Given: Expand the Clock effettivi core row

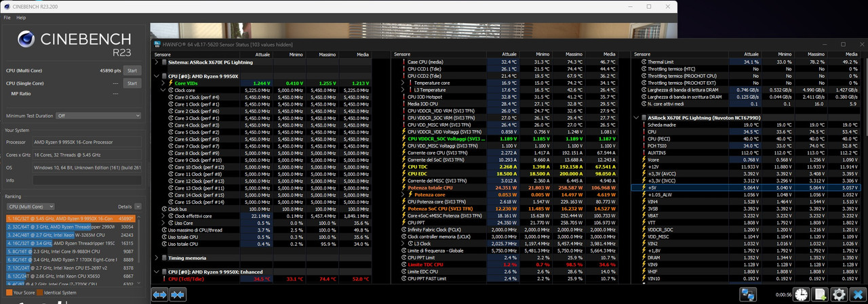Looking at the screenshot, I should pos(163,216).
